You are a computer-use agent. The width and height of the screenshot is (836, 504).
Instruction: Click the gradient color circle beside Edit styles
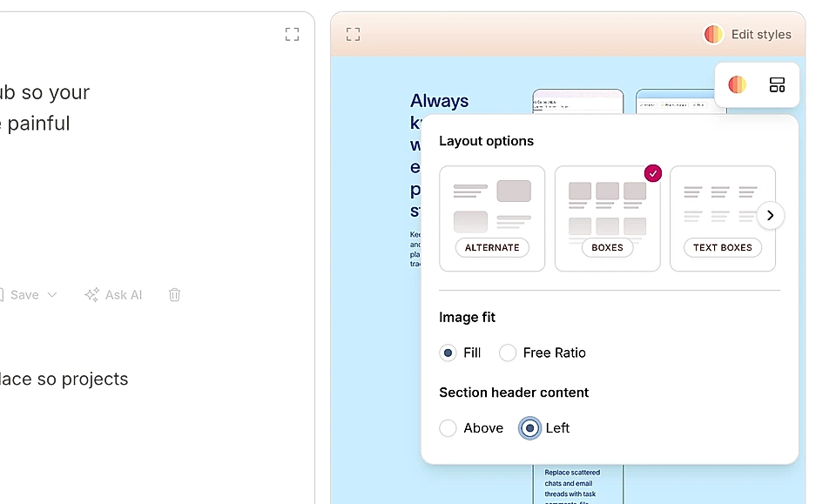712,34
